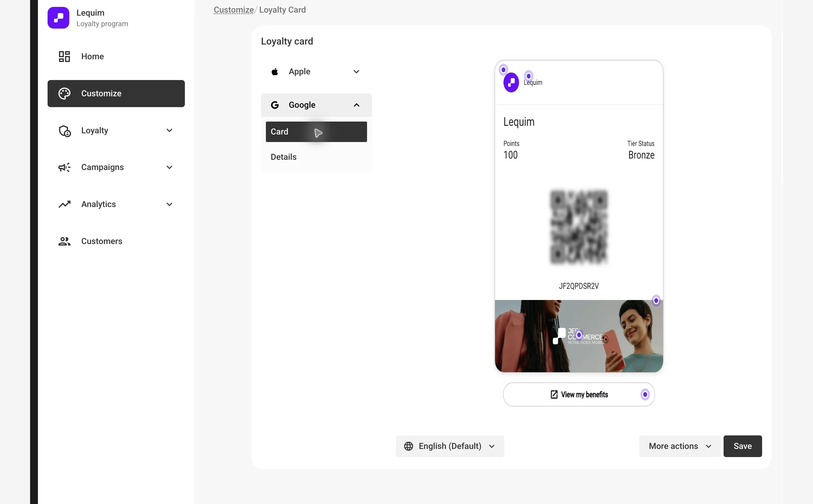Follow the Customize breadcrumb link

233,10
